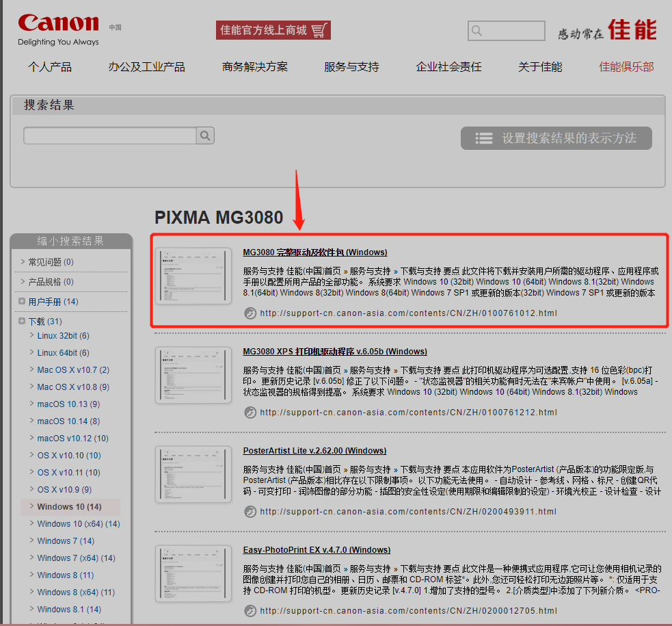Image resolution: width=672 pixels, height=626 pixels.
Task: Filter by Linux 32bit (6)
Action: click(63, 336)
